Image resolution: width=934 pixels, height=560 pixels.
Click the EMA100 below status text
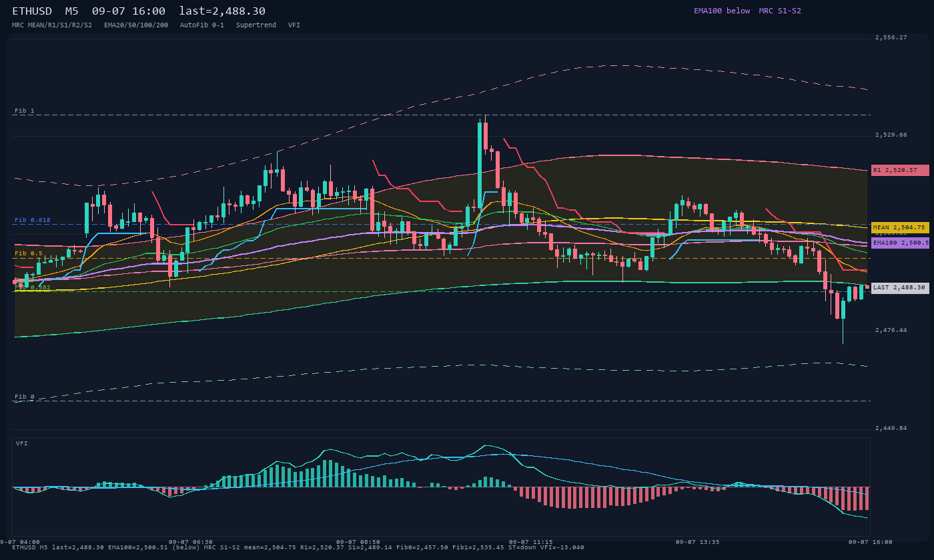tap(722, 11)
